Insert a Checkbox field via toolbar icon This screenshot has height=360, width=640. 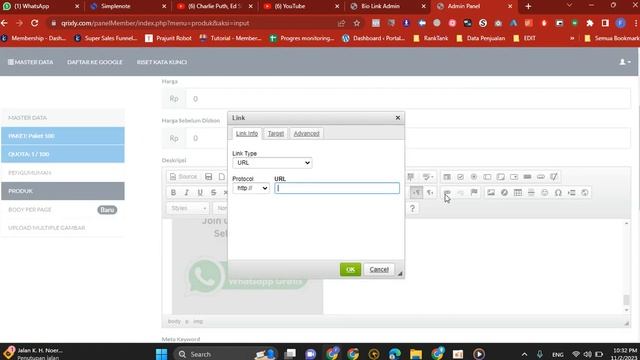[x=460, y=177]
